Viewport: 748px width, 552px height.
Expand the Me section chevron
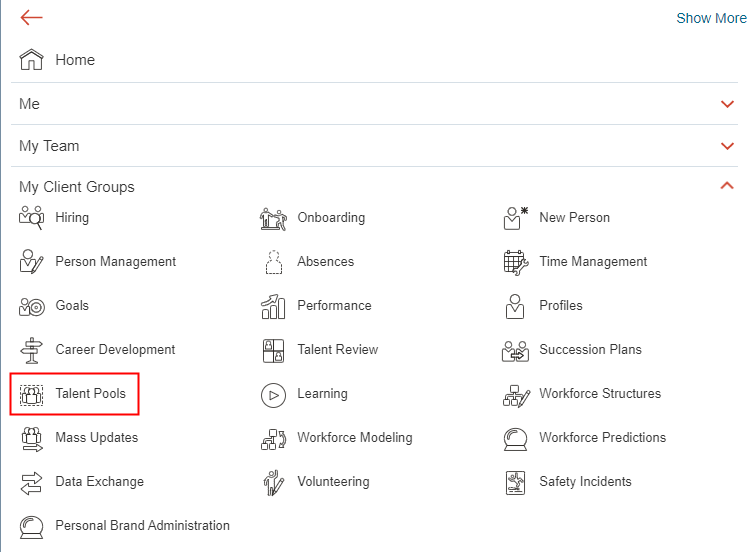pos(727,104)
